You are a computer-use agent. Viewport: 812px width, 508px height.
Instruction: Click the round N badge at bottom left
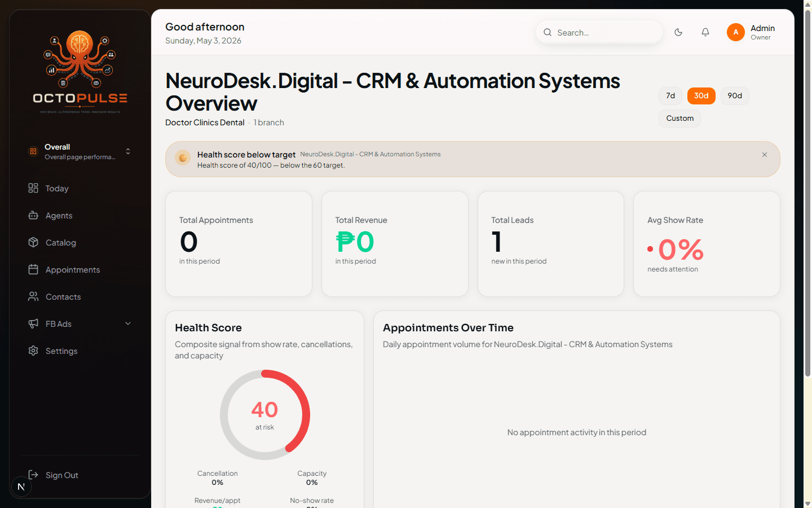click(21, 487)
